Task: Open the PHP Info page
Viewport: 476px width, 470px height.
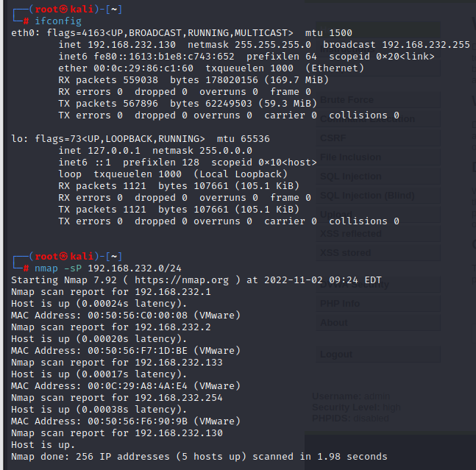Action: point(340,303)
